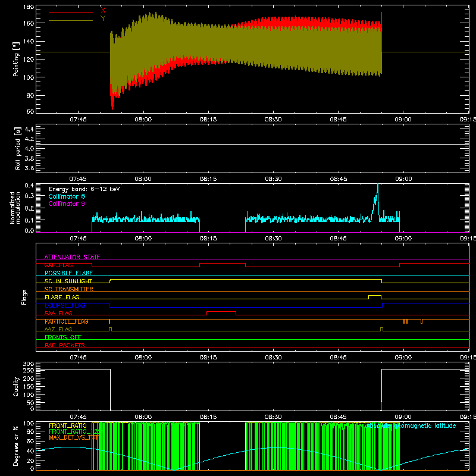Click the cyan 'Collimator 8' legend entry
Screen dimensions: 476x476
pos(67,196)
